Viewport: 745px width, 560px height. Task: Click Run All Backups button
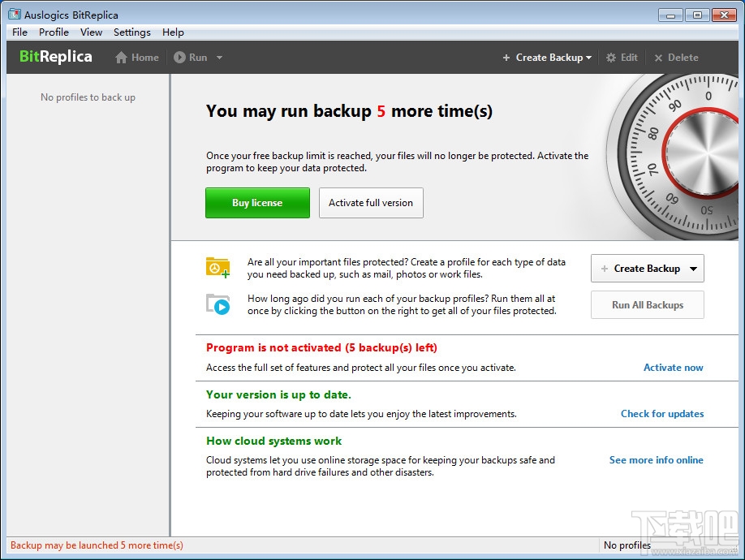pos(647,305)
